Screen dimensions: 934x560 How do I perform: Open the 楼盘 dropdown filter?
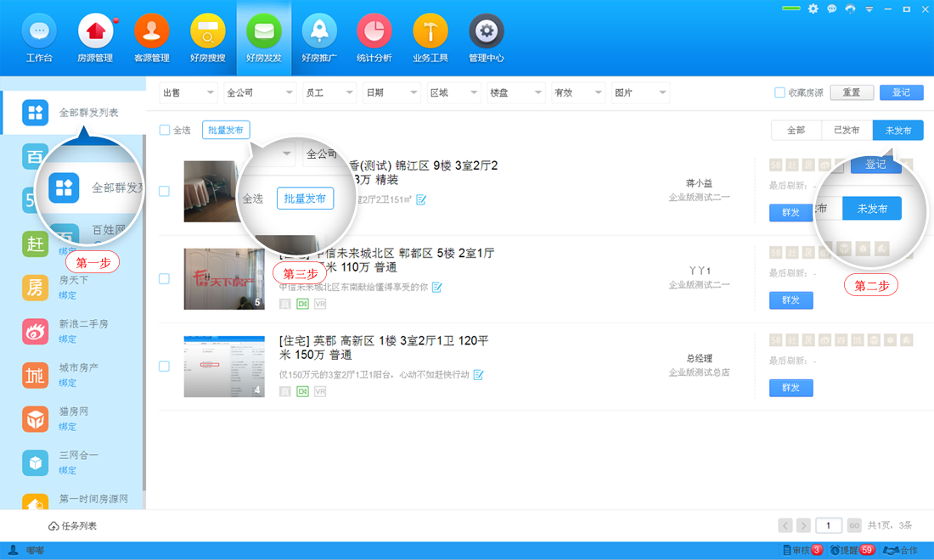coord(515,92)
